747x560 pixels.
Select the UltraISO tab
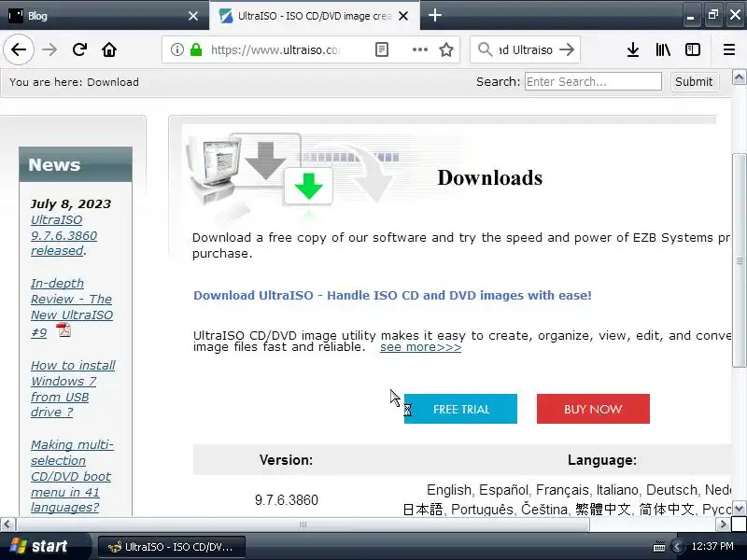pos(315,16)
